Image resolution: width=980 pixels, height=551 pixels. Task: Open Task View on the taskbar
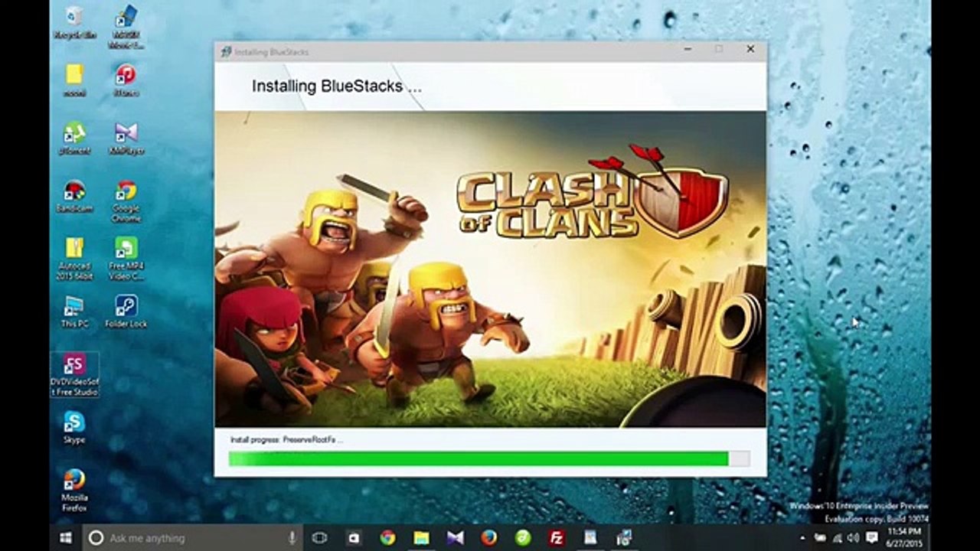(x=320, y=538)
